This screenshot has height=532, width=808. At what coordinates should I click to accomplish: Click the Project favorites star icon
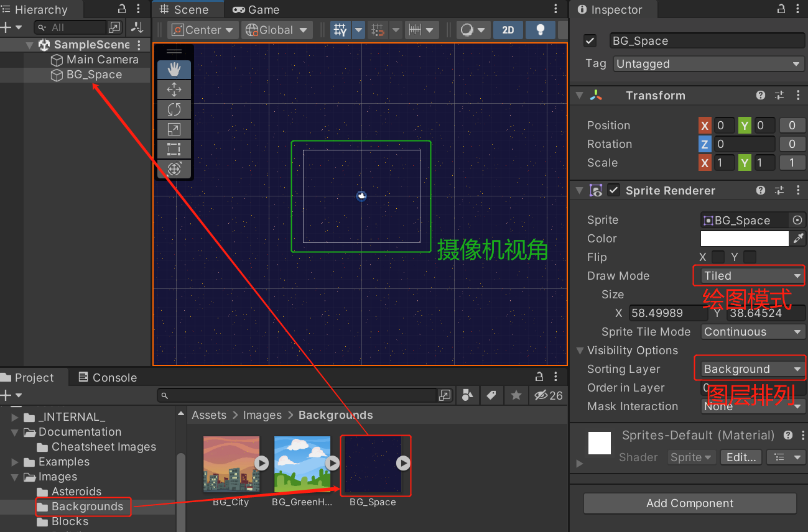point(516,395)
